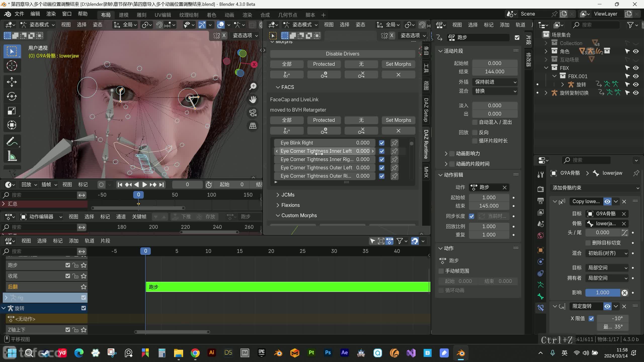The image size is (644, 362).
Task: Open Photoshop from taskbar
Action: pos(328,353)
